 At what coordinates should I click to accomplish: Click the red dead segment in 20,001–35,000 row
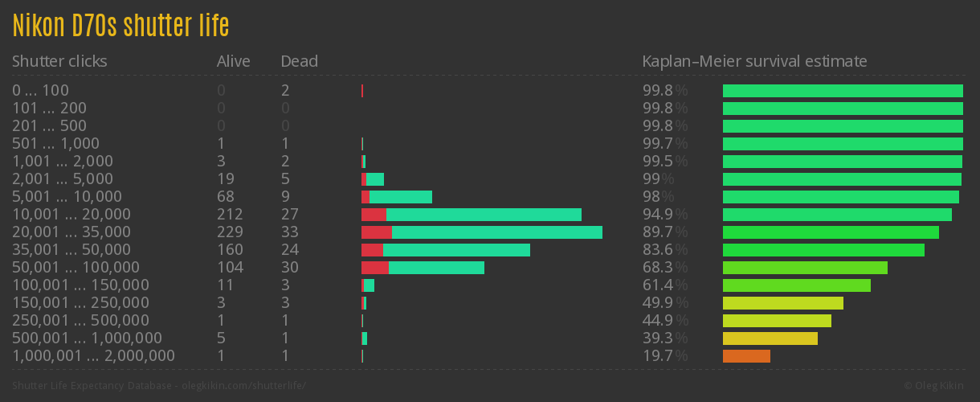pyautogui.click(x=376, y=232)
